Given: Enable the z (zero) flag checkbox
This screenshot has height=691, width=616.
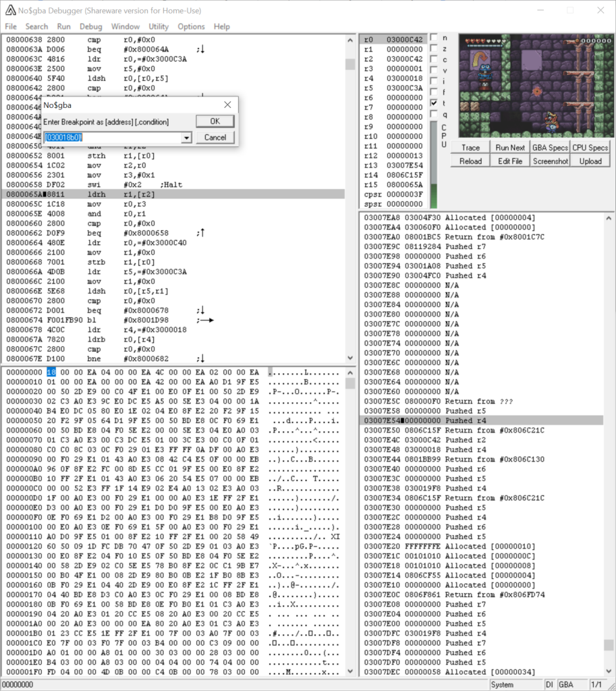Looking at the screenshot, I should (434, 48).
